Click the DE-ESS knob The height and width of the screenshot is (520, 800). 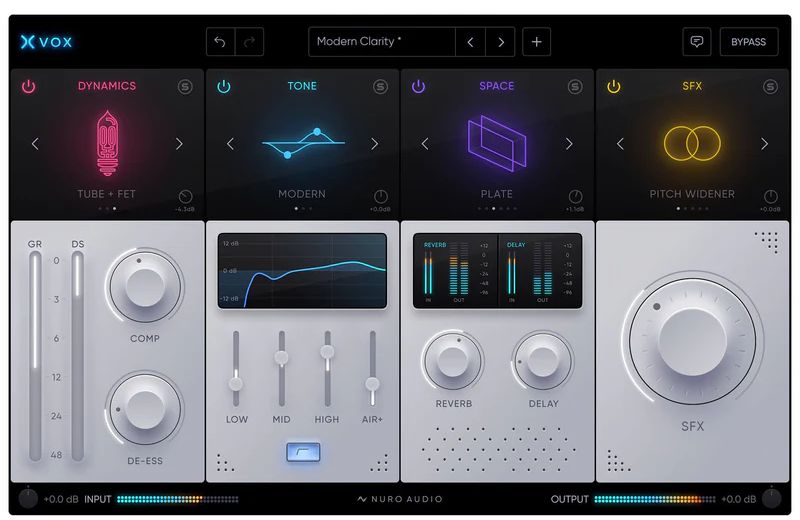[145, 409]
